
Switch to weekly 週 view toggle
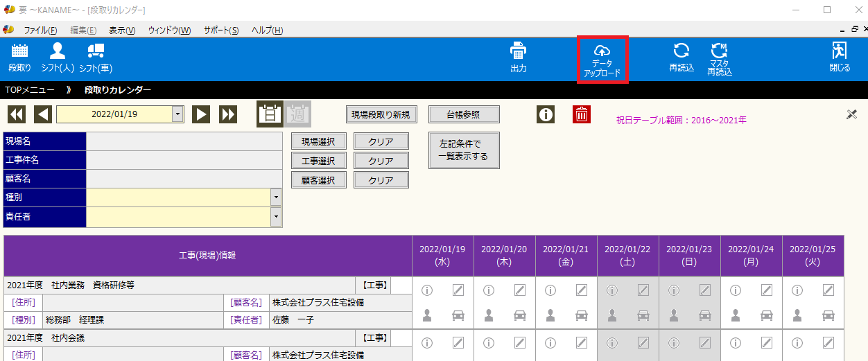pos(299,114)
